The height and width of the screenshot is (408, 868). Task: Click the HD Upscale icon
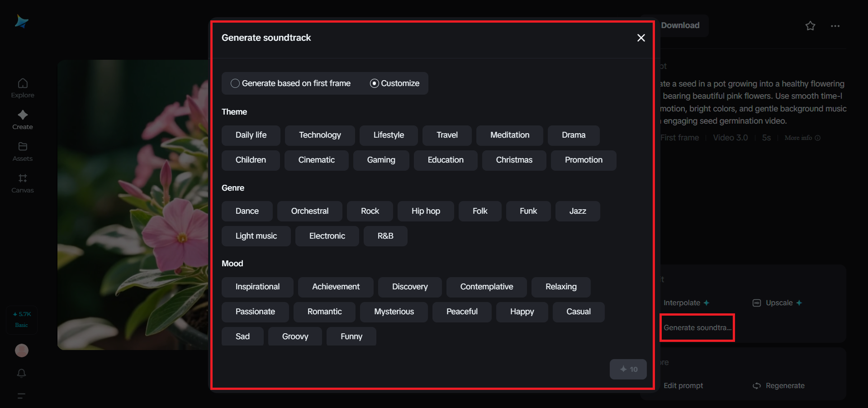coord(757,302)
